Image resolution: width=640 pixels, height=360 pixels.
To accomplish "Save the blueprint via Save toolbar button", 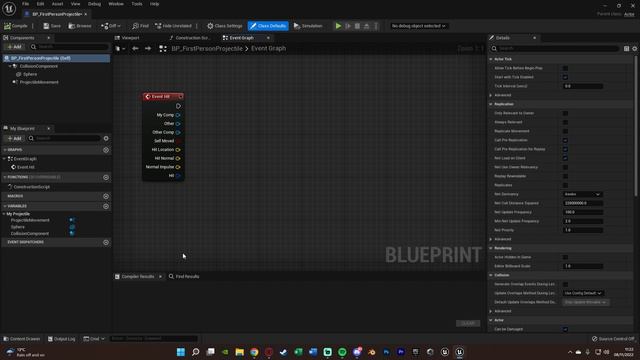I will (52, 26).
